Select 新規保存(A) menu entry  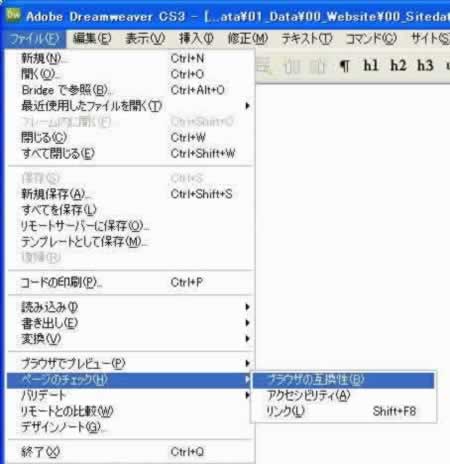(131, 194)
